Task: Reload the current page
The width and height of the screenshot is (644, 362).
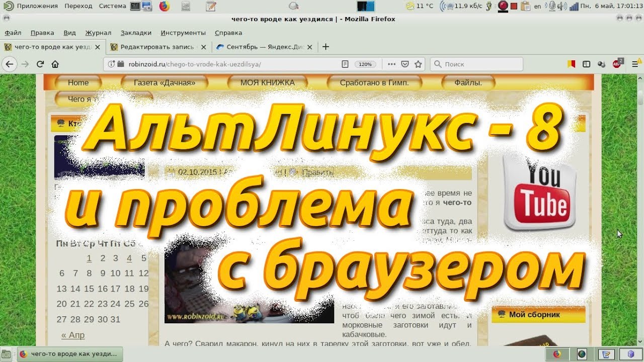Action: (x=40, y=64)
